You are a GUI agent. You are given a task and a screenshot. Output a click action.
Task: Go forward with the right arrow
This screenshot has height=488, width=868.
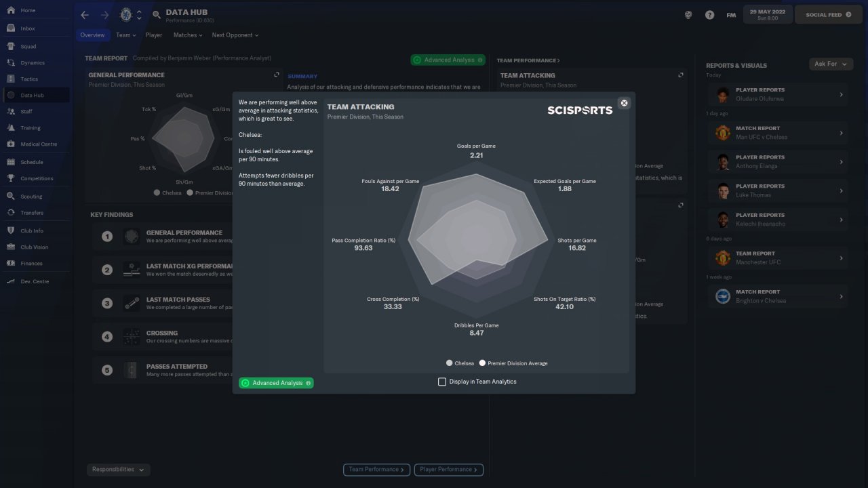[x=104, y=15]
